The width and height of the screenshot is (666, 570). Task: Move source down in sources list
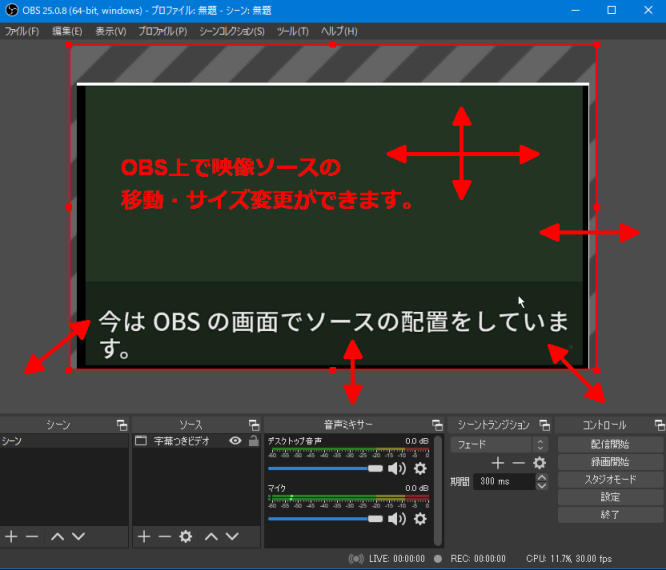[x=232, y=536]
